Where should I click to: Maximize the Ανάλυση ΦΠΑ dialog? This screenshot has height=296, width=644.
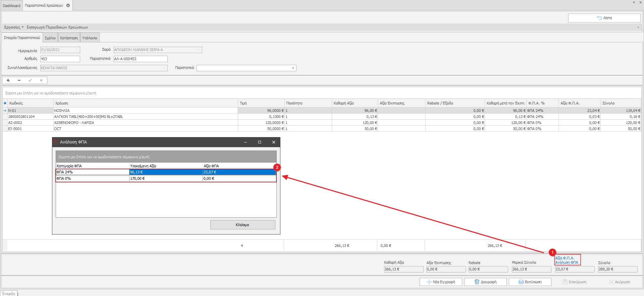click(259, 142)
